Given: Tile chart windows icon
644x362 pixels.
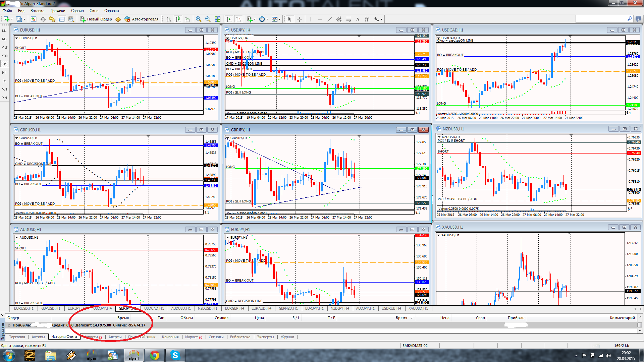Looking at the screenshot, I should point(217,19).
